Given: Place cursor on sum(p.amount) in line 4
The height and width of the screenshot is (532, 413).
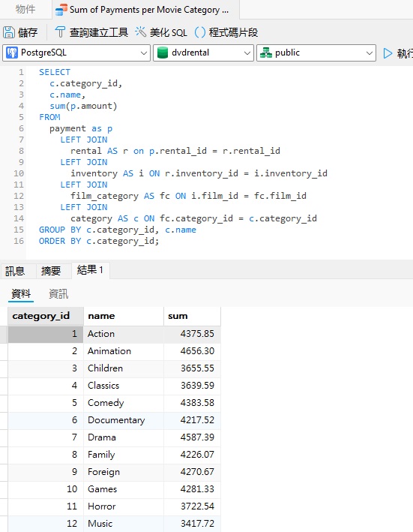Looking at the screenshot, I should point(83,107).
